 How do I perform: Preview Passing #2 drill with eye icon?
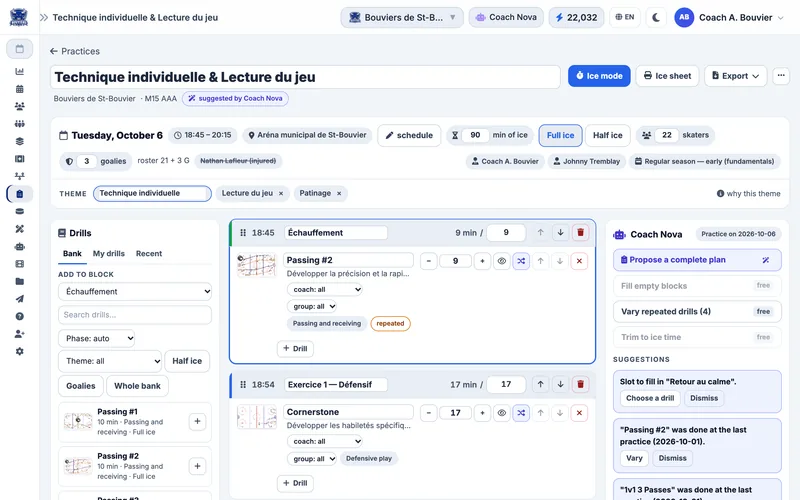(502, 261)
